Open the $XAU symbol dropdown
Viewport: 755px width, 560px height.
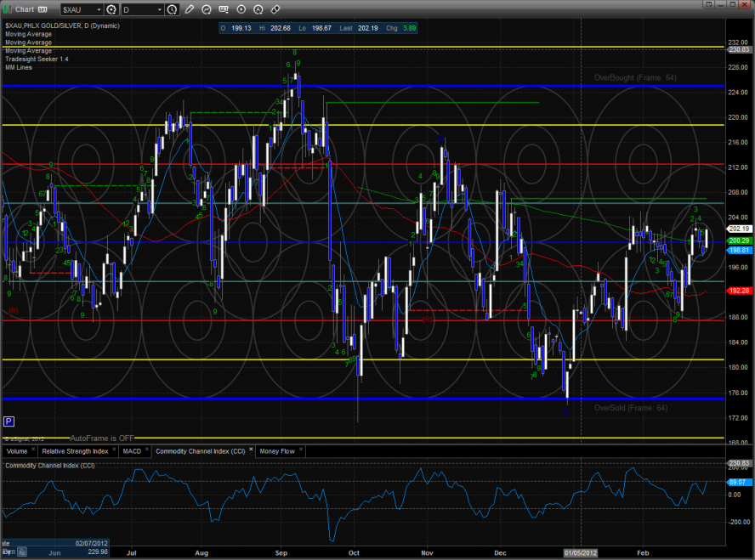[x=99, y=9]
